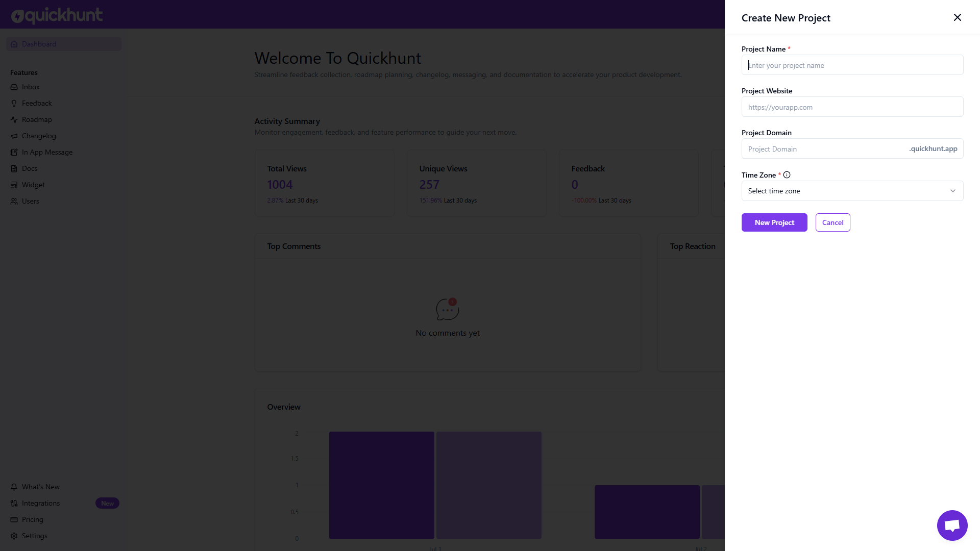Open the Select time zone dropdown
The image size is (980, 551).
(x=852, y=191)
